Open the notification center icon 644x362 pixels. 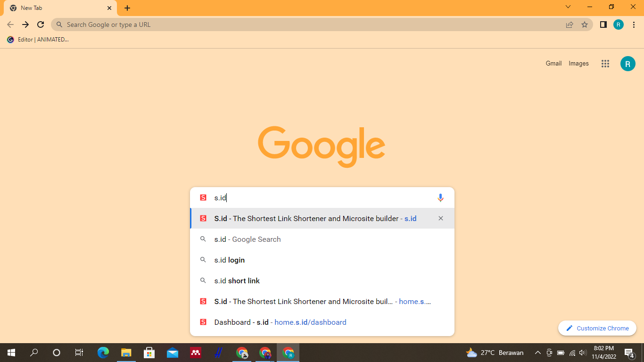[x=629, y=353]
